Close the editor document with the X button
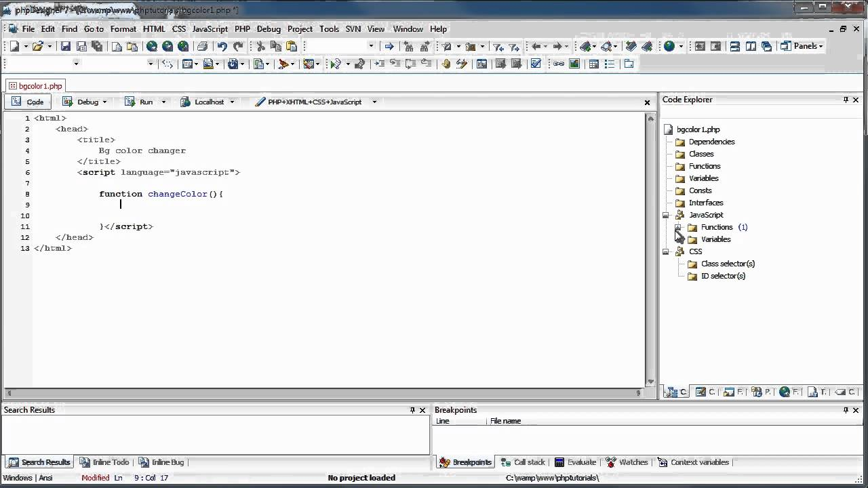Viewport: 868px width, 488px height. pos(647,102)
